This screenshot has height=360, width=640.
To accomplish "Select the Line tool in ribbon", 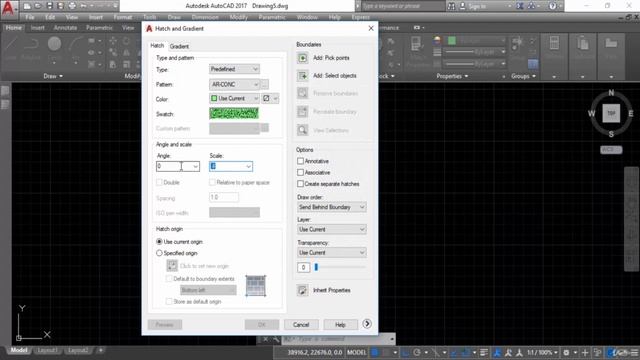I will pos(11,44).
